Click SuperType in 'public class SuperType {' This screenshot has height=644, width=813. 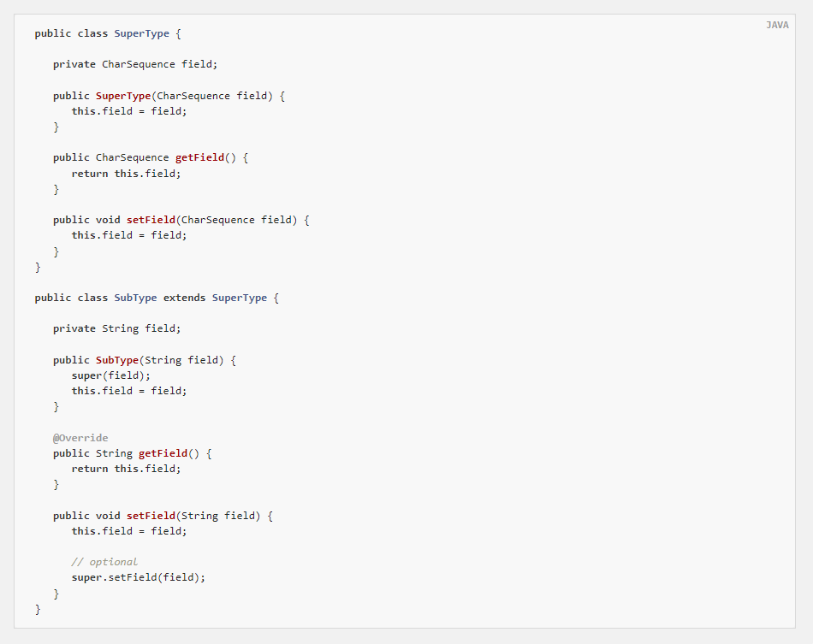141,33
